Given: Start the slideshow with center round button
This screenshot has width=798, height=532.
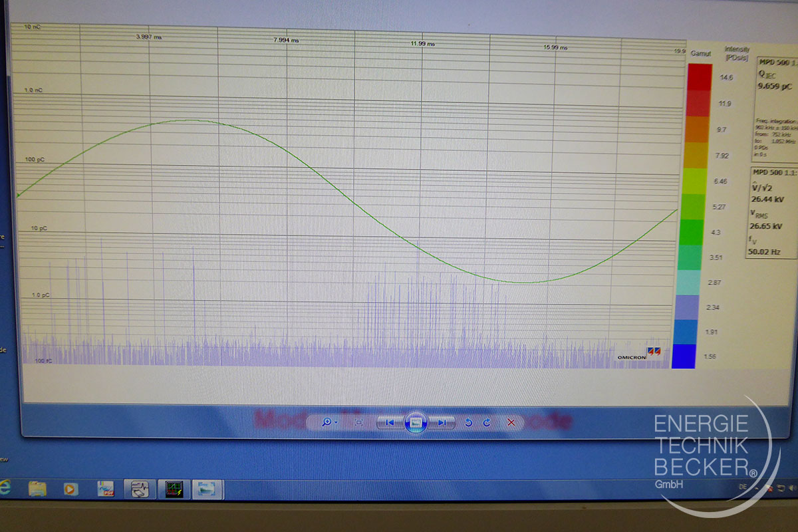Looking at the screenshot, I should point(416,422).
